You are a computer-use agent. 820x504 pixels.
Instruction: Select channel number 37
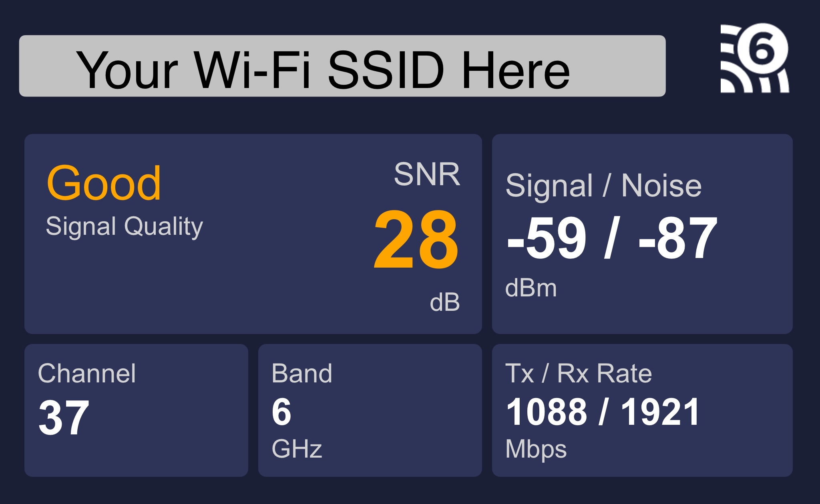[x=64, y=418]
